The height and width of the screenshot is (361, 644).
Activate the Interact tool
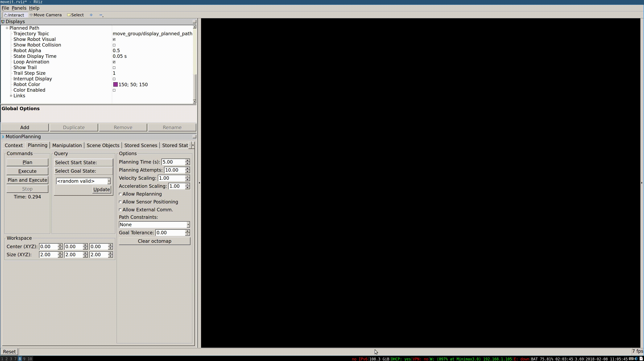point(14,15)
